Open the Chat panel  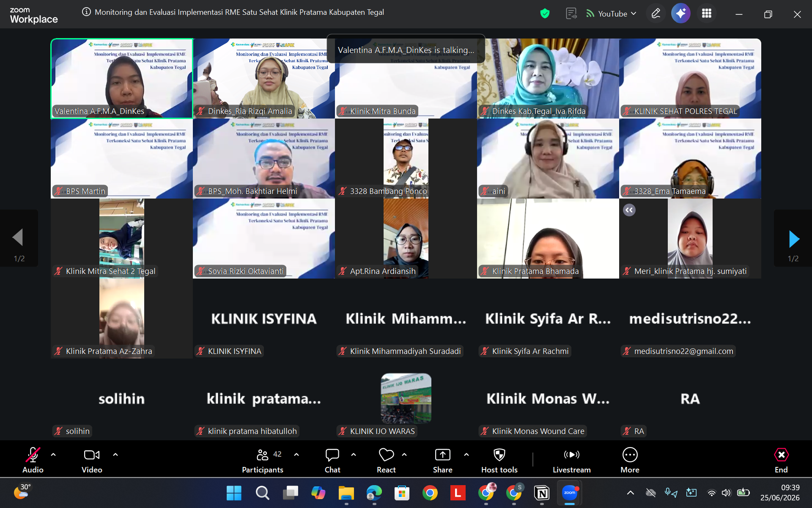332,460
